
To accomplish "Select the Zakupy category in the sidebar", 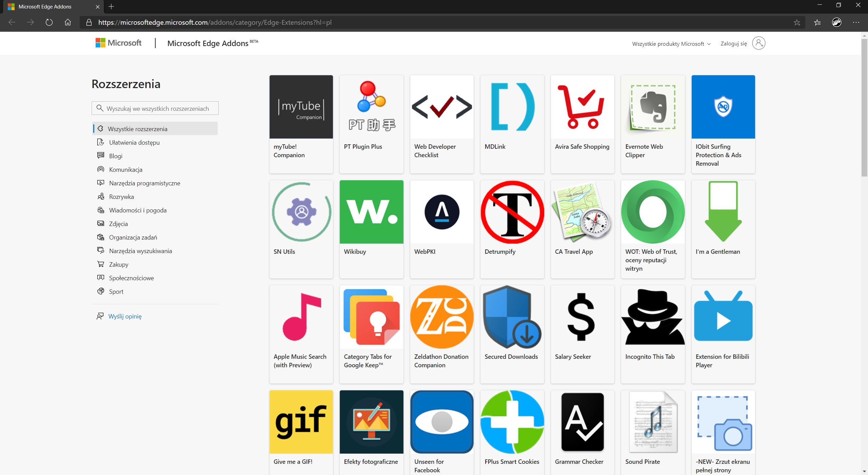I will 118,264.
